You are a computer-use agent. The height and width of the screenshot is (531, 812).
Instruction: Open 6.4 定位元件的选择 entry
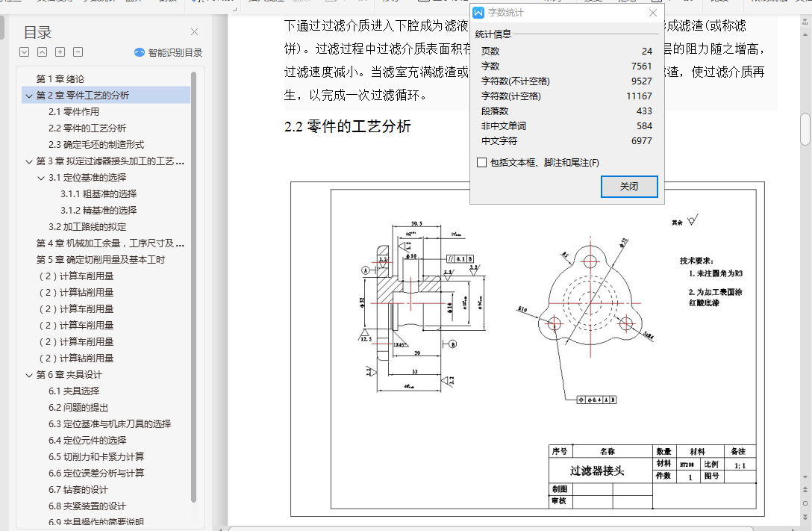[x=87, y=441]
